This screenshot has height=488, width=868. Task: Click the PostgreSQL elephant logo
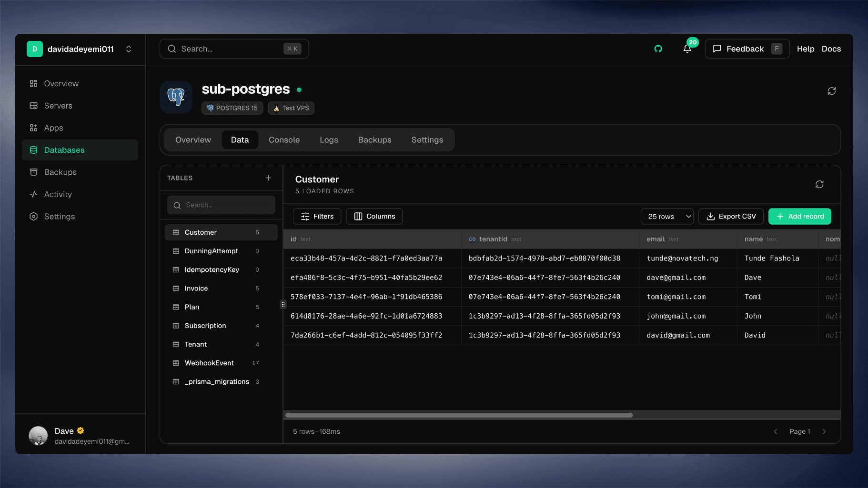(176, 97)
